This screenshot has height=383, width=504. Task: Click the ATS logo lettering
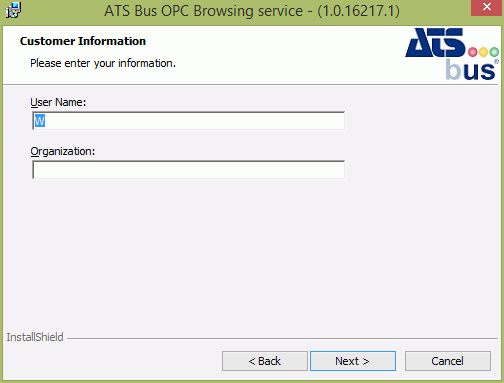tap(435, 43)
